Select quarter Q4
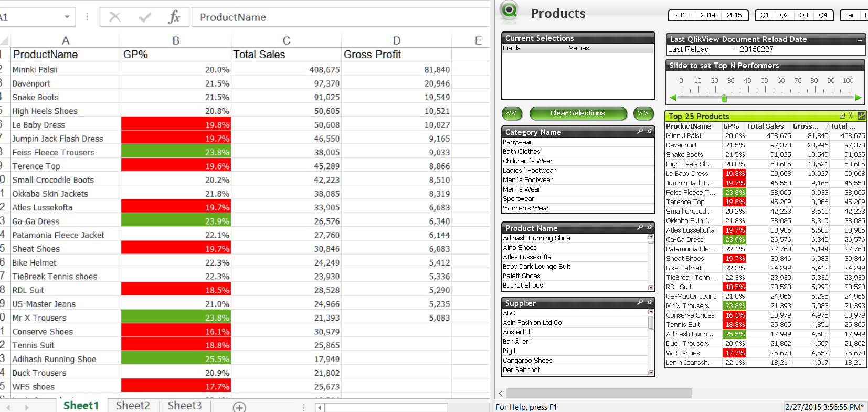This screenshot has height=412, width=868. [x=823, y=15]
